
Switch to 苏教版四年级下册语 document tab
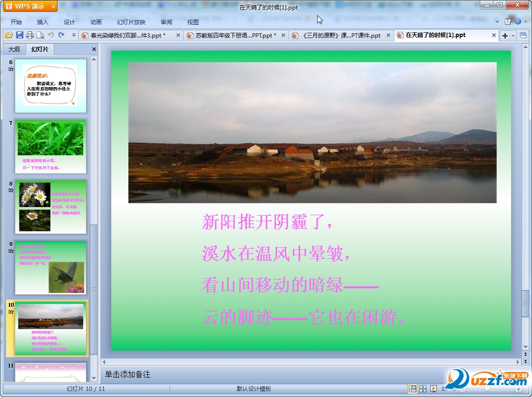click(x=235, y=35)
